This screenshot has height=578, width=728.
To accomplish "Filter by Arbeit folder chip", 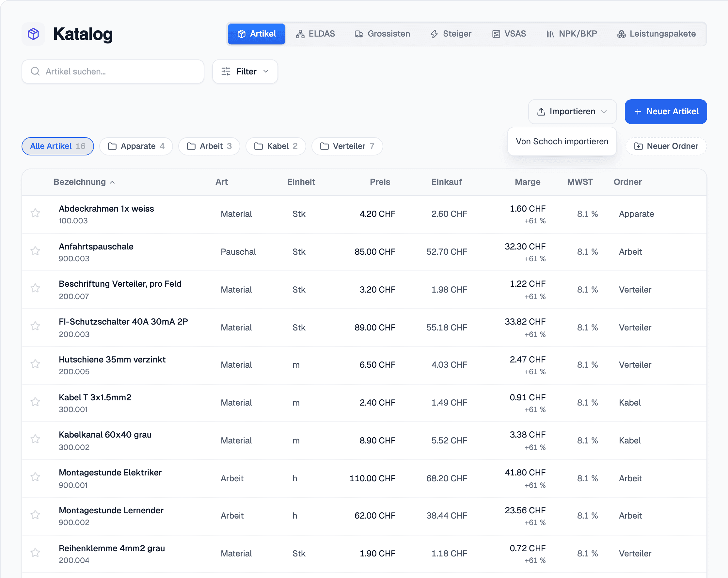I will [209, 146].
